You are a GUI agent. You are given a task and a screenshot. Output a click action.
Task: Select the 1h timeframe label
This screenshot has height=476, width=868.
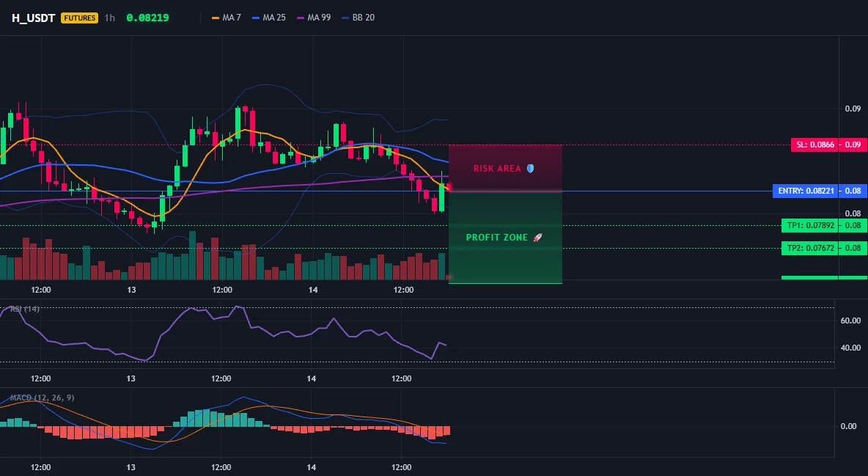[110, 18]
